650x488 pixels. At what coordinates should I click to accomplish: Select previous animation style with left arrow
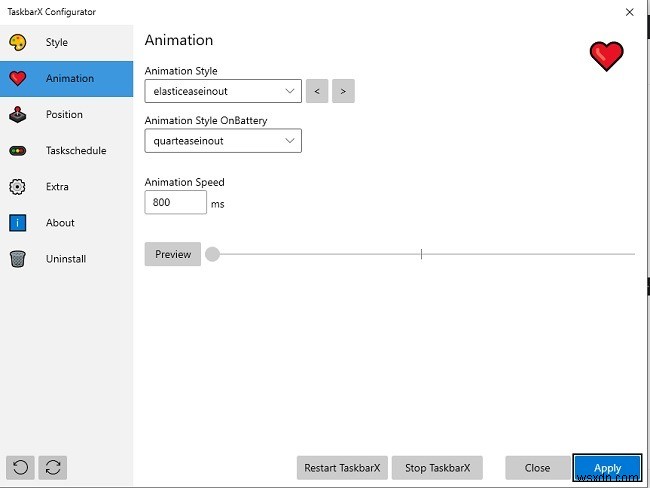[x=317, y=91]
